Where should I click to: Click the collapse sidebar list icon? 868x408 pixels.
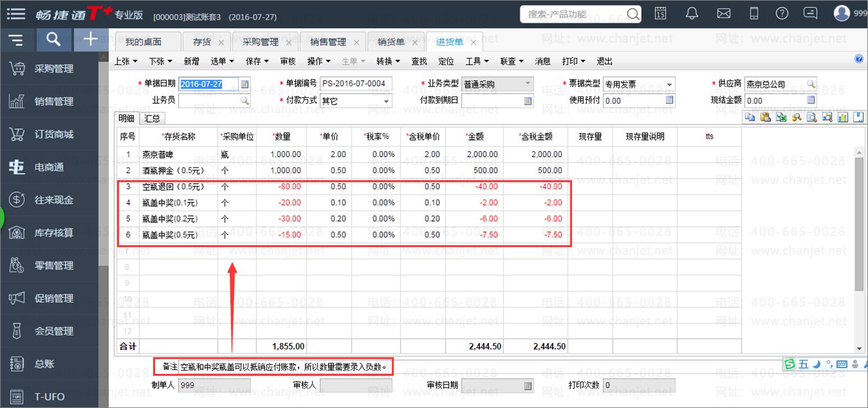(x=16, y=40)
